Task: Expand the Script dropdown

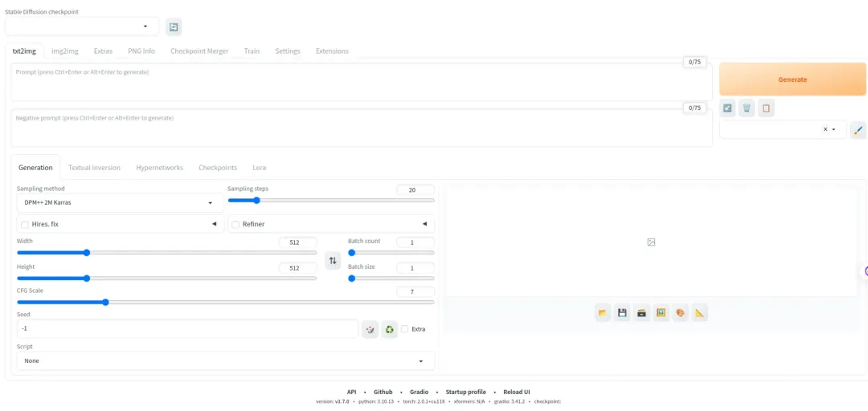Action: tap(225, 361)
